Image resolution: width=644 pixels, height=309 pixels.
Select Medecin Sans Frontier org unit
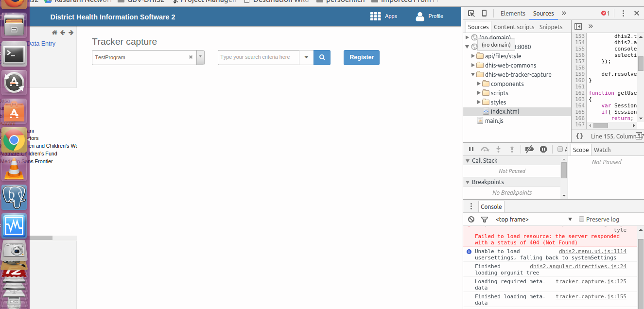(x=27, y=161)
